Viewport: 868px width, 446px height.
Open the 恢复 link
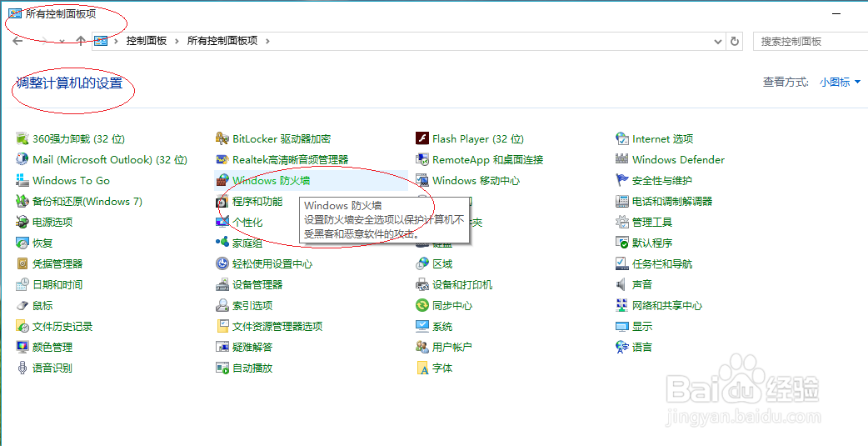pyautogui.click(x=42, y=243)
